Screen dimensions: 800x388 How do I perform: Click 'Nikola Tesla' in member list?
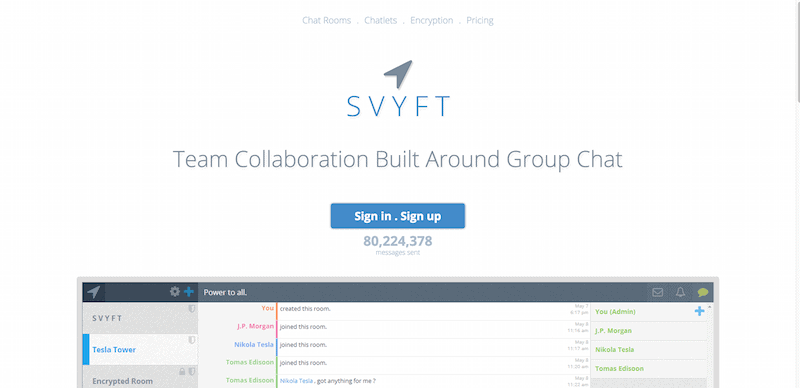(x=615, y=350)
